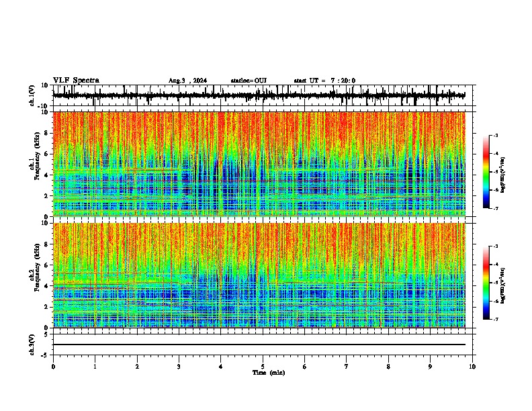532x411 pixels.
Task: Click the ch.2 spectrogram color scale bar
Action: click(486, 283)
